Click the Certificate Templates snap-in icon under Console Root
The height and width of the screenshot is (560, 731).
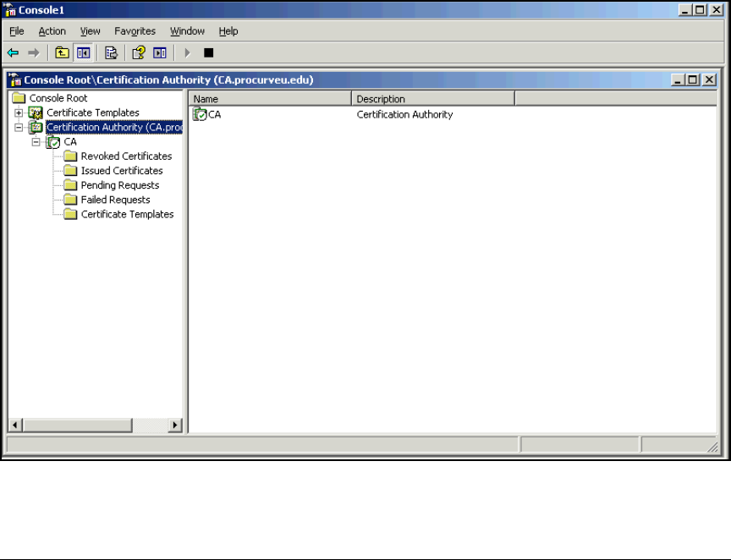[36, 113]
